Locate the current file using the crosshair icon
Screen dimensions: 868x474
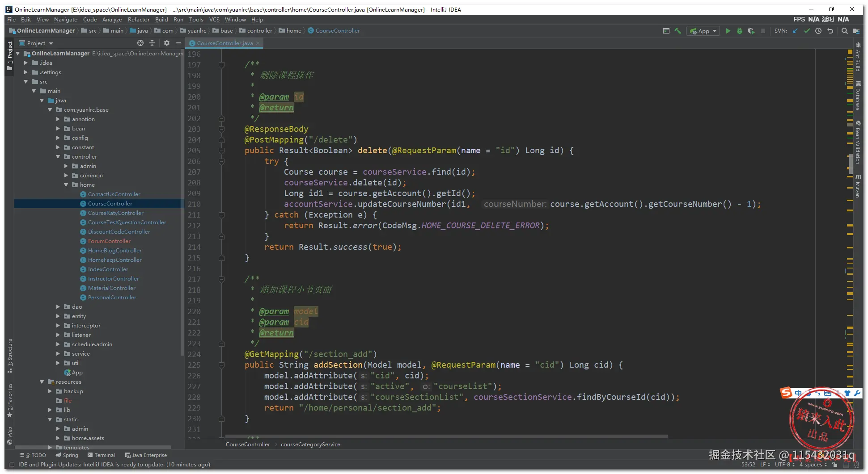[x=140, y=43]
